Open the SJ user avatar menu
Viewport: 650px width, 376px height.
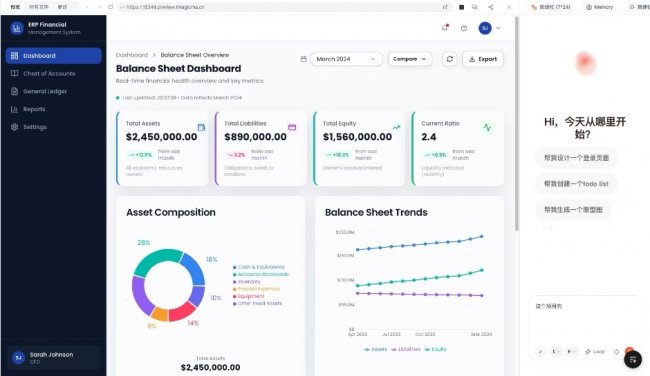point(485,28)
